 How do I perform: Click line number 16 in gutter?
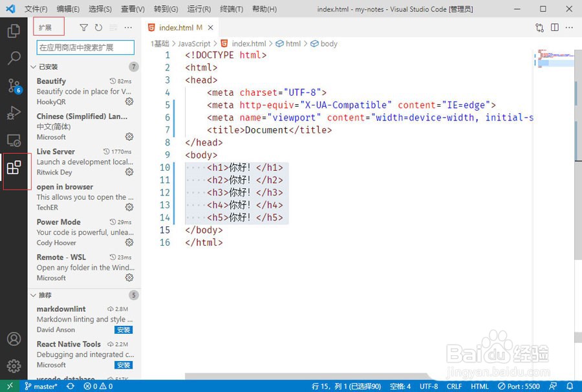165,243
